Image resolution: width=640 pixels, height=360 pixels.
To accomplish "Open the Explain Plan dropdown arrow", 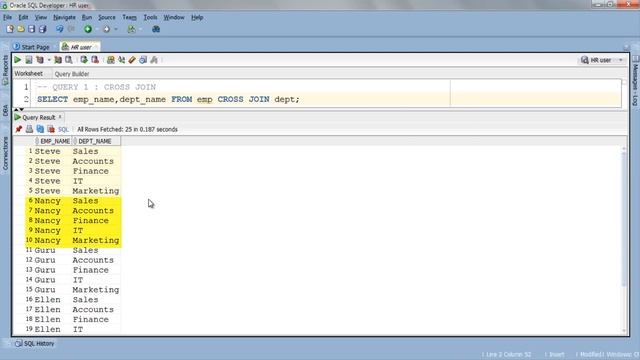I will click(x=49, y=60).
